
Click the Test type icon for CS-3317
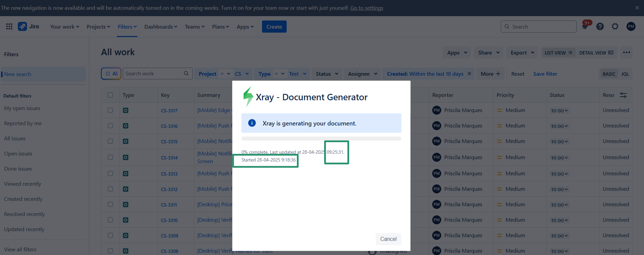point(126,110)
